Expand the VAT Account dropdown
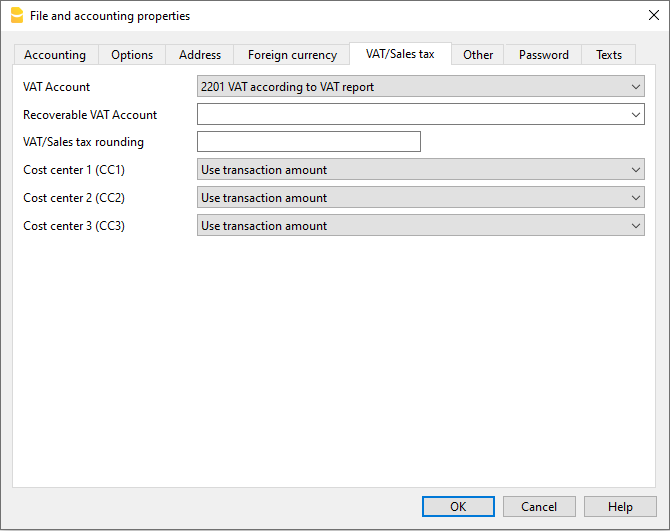Image resolution: width=670 pixels, height=531 pixels. (x=637, y=87)
